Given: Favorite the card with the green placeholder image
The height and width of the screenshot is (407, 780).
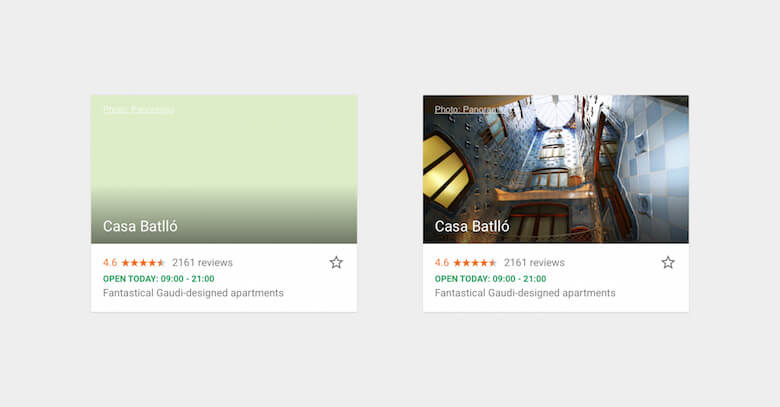Looking at the screenshot, I should click(336, 262).
